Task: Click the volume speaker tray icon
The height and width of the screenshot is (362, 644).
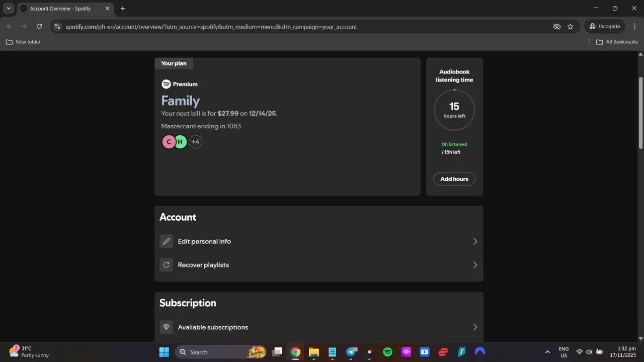Action: (x=589, y=352)
